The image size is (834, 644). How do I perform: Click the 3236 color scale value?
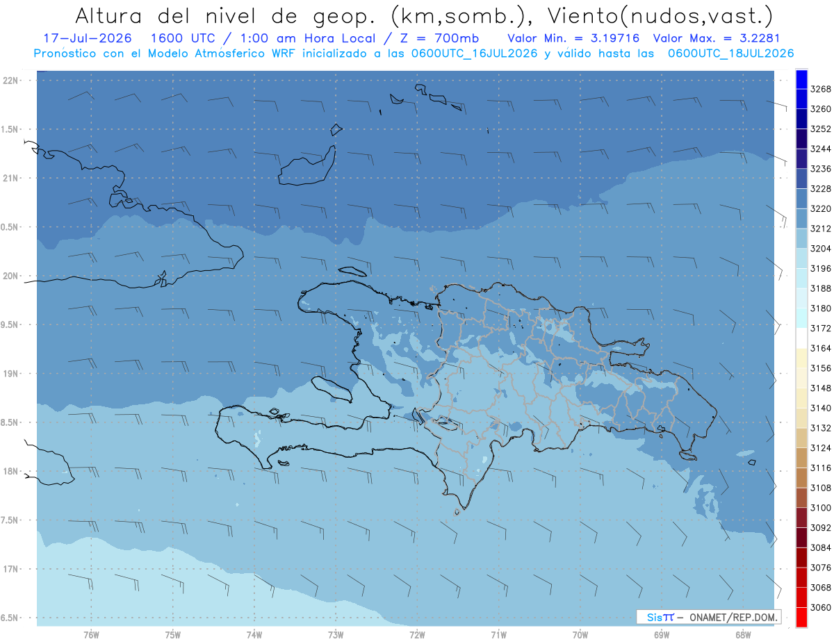(x=821, y=169)
